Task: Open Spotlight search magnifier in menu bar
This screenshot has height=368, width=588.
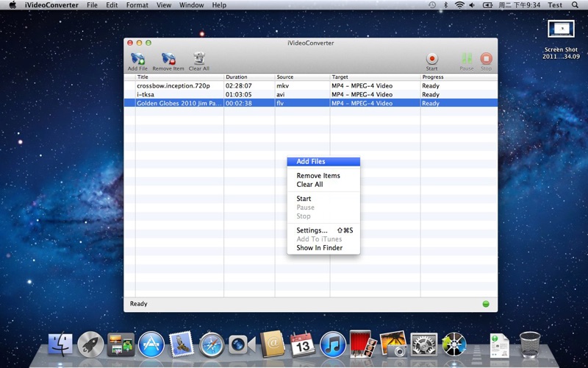Action: pyautogui.click(x=575, y=5)
